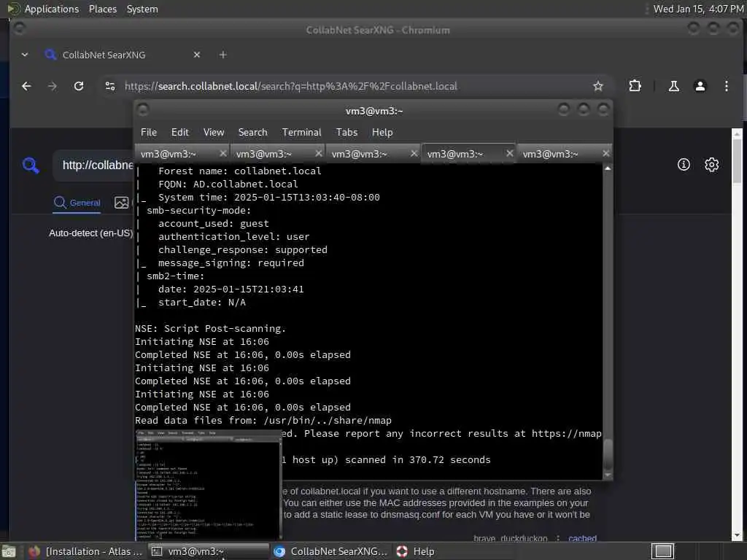Close the CollabNet SearXNG browser tab
Screen dimensions: 747x560
pyautogui.click(x=197, y=55)
